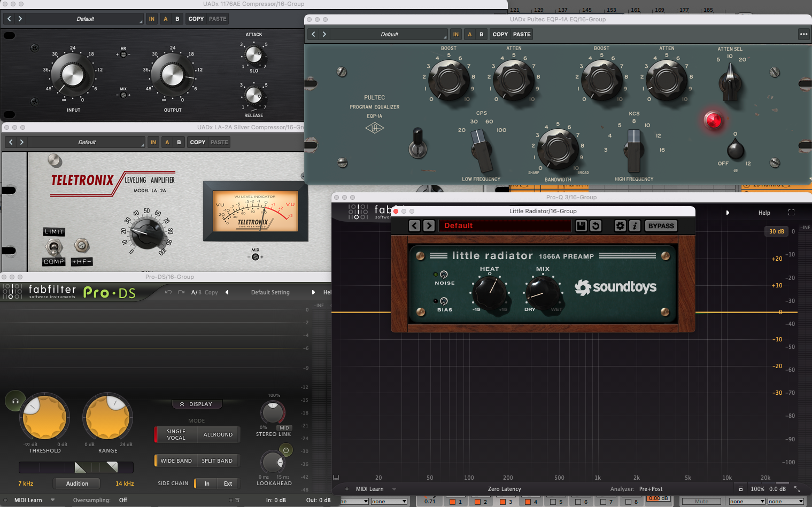Flip the Pultec left-side toggle switch
This screenshot has height=507, width=812.
tap(417, 143)
